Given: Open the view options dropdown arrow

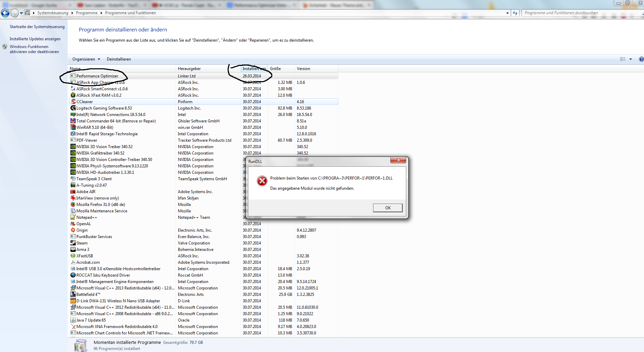Looking at the screenshot, I should coord(630,59).
